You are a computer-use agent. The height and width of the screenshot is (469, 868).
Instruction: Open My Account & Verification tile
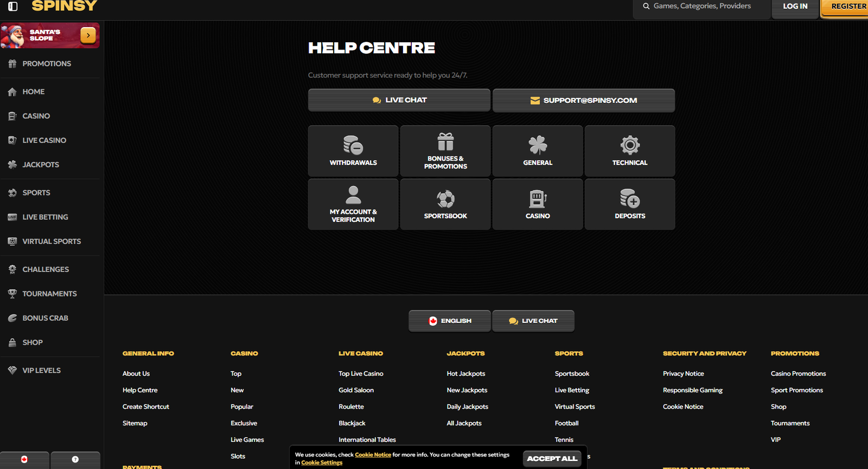353,204
